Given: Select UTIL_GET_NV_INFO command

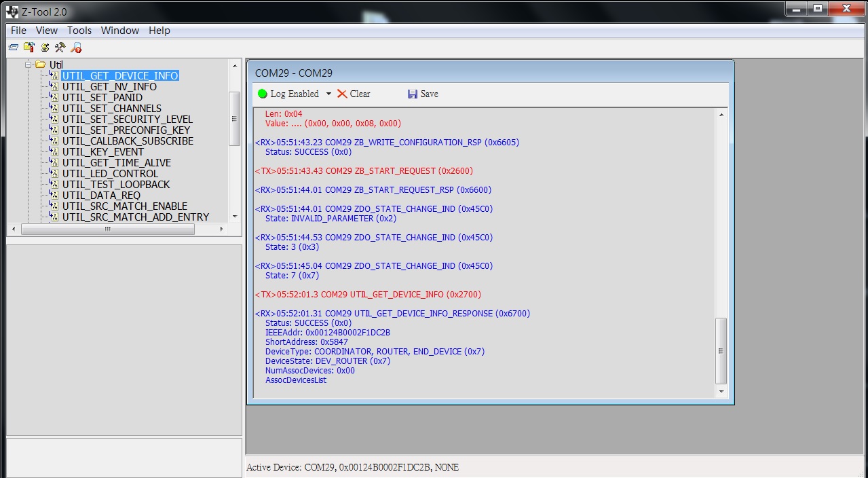Looking at the screenshot, I should (109, 86).
